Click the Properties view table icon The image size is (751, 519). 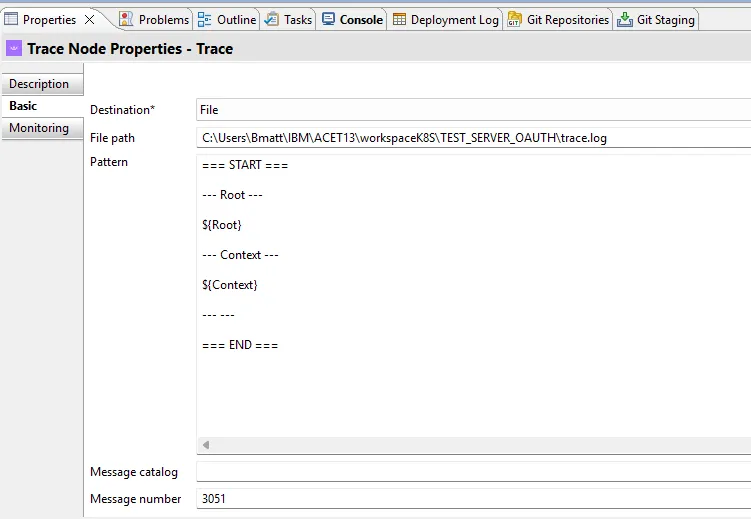(x=11, y=19)
